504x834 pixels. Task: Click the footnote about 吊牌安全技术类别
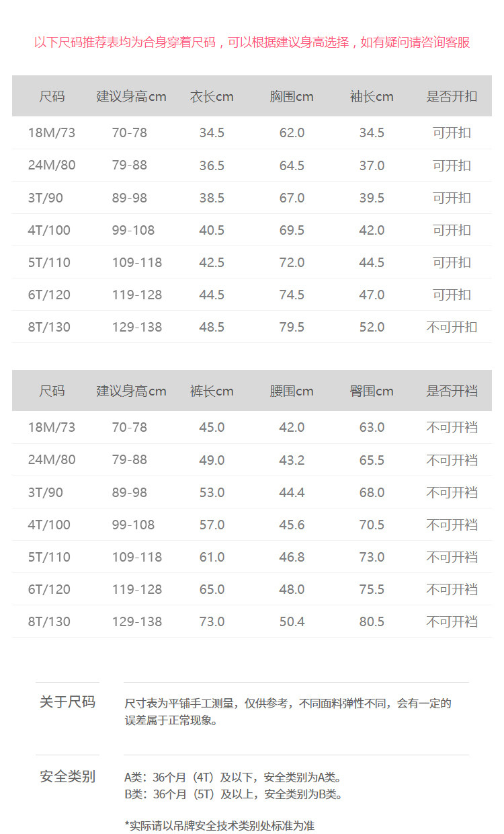[220, 825]
